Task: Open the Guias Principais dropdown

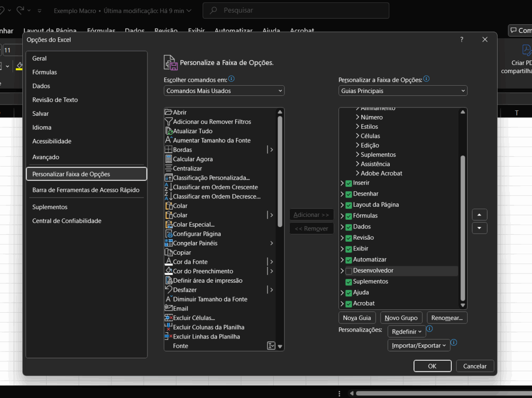Action: click(x=403, y=91)
